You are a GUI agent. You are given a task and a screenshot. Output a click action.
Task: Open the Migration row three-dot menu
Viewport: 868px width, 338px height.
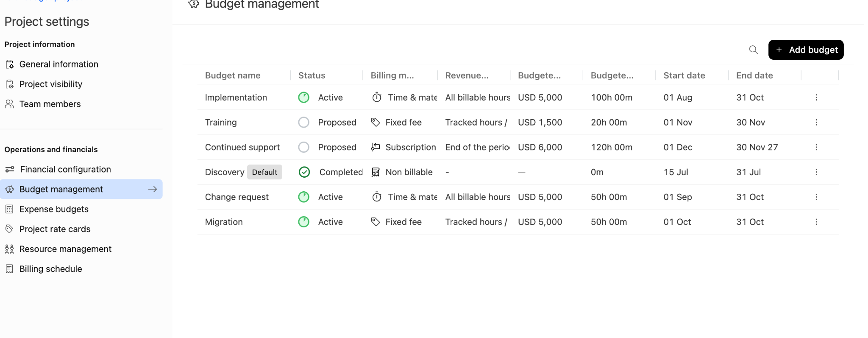(816, 222)
